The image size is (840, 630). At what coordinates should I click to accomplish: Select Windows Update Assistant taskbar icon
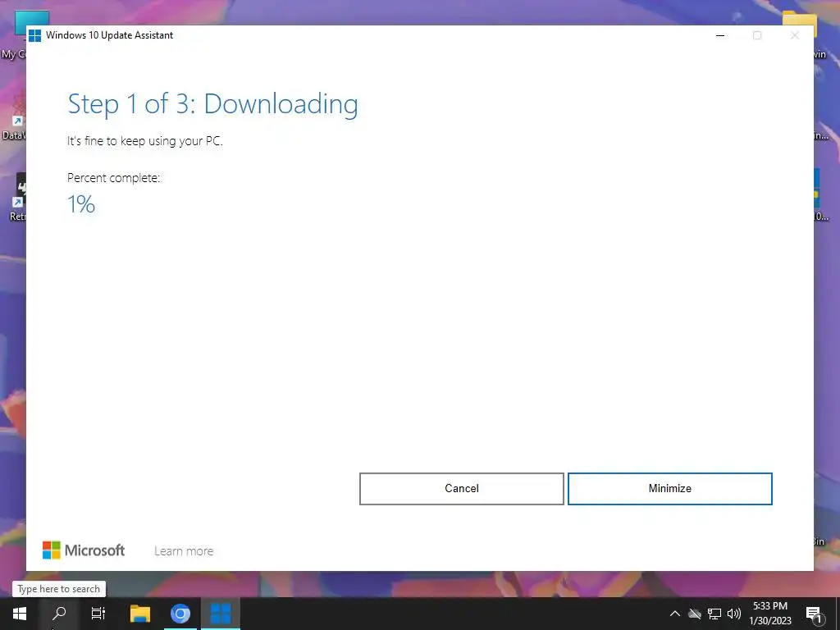point(221,614)
